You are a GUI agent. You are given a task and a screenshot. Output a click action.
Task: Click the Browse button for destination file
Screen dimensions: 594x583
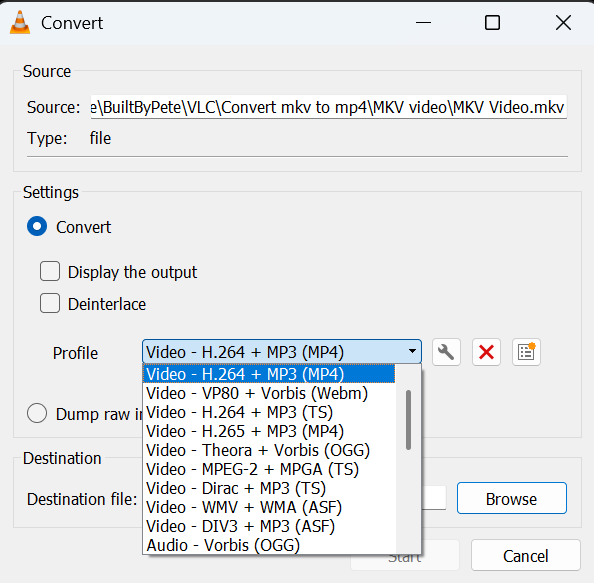point(511,498)
